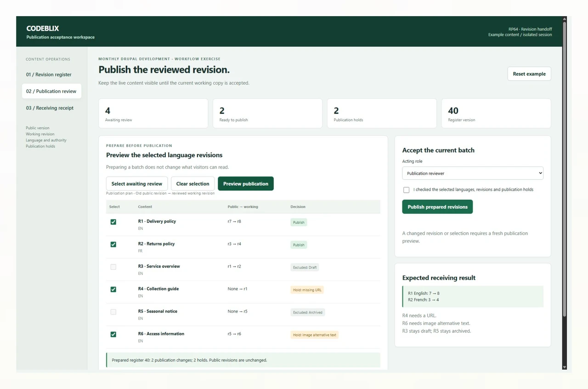588x389 pixels.
Task: Open the Language and authority link
Action: tap(46, 140)
